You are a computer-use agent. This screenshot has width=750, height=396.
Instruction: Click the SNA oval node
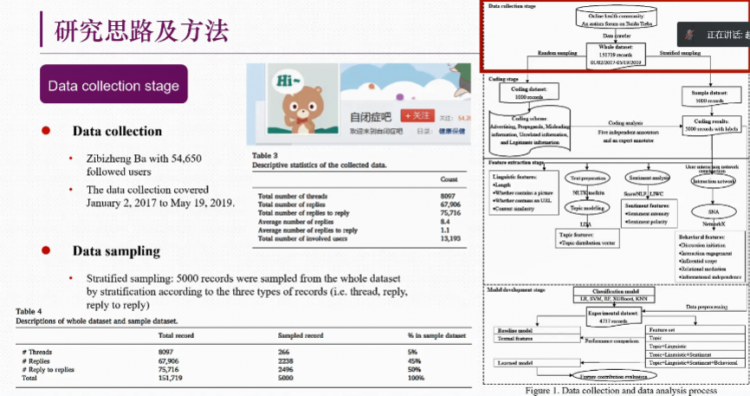click(x=713, y=211)
